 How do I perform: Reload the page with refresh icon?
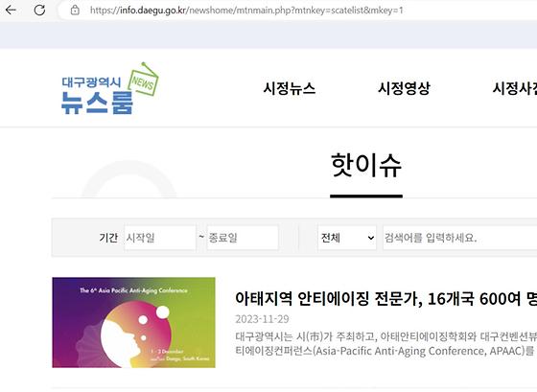pyautogui.click(x=39, y=10)
